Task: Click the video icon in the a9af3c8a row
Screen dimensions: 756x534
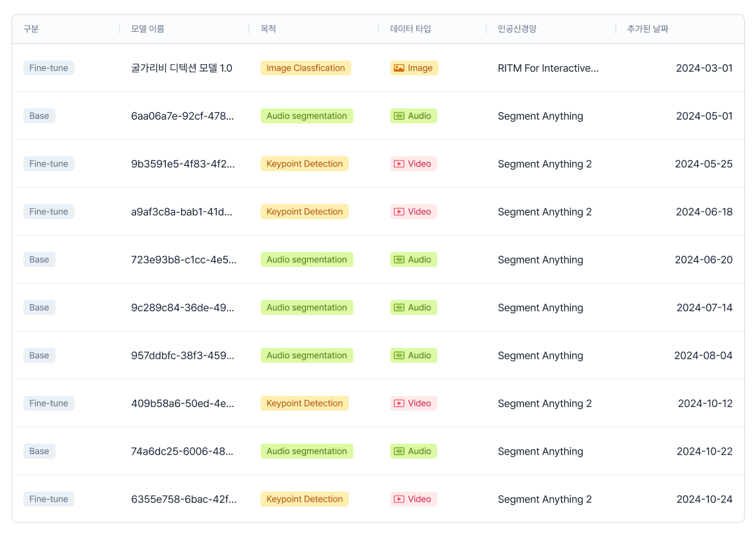Action: coord(398,211)
